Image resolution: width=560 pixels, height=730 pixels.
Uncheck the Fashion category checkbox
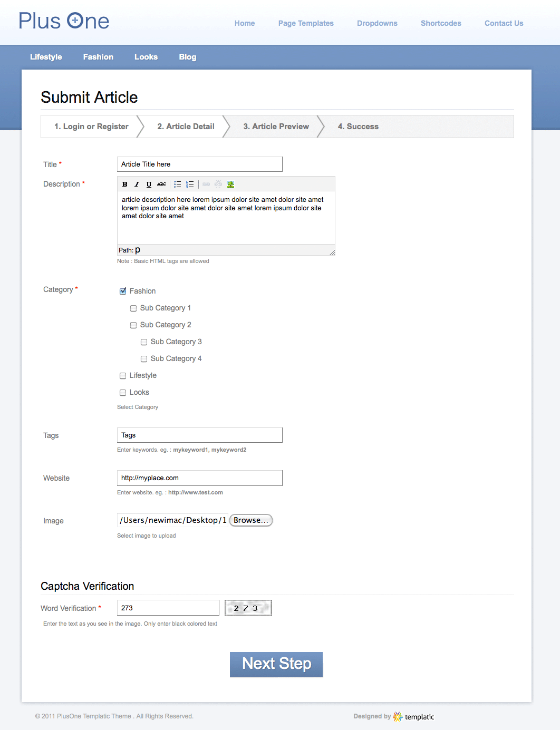(123, 291)
